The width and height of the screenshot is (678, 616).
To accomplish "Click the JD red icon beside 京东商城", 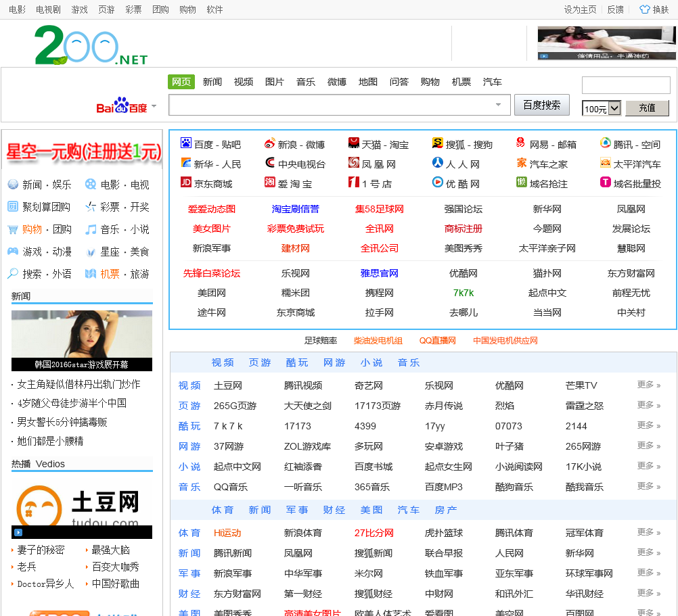I will pyautogui.click(x=186, y=183).
